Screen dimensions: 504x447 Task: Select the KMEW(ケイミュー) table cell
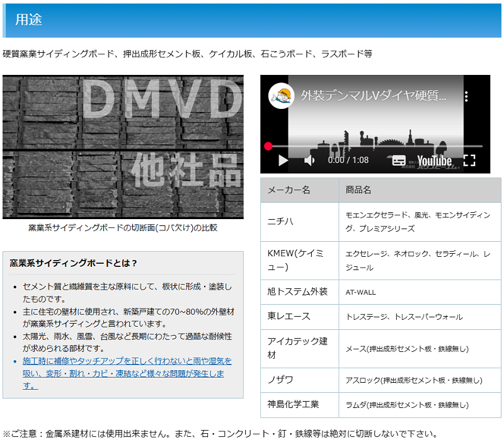pos(300,261)
